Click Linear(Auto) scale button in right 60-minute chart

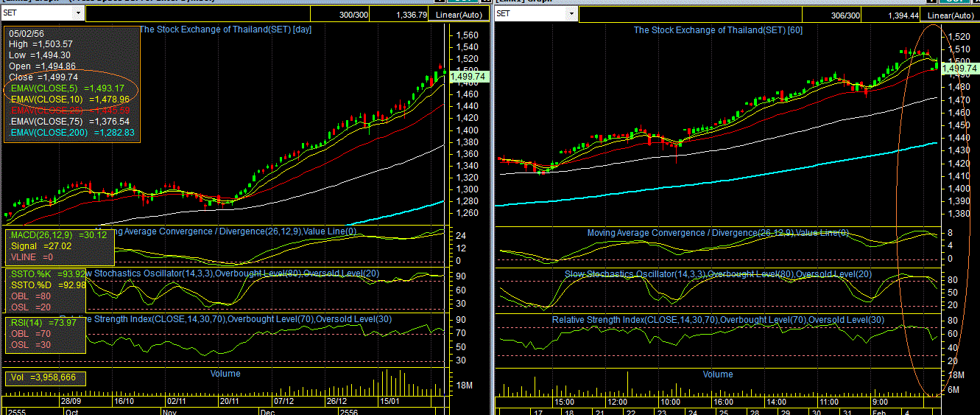(x=951, y=14)
